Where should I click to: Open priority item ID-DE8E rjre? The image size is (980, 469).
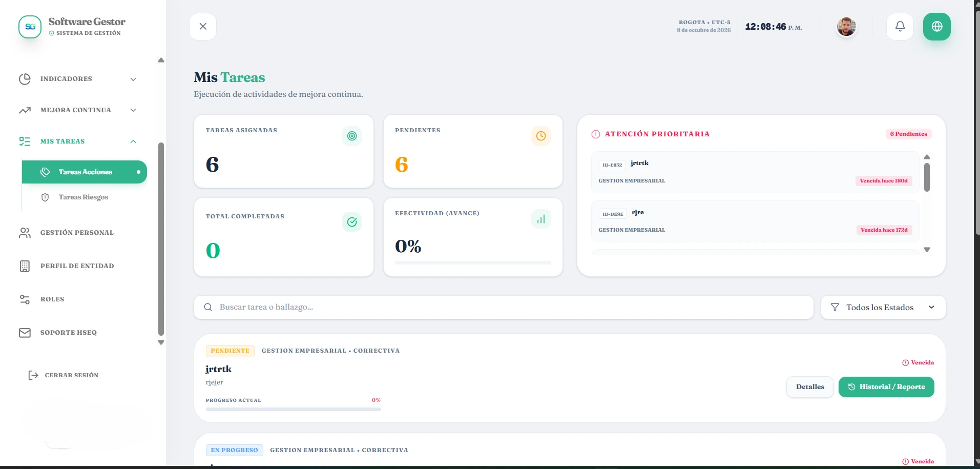click(x=755, y=221)
